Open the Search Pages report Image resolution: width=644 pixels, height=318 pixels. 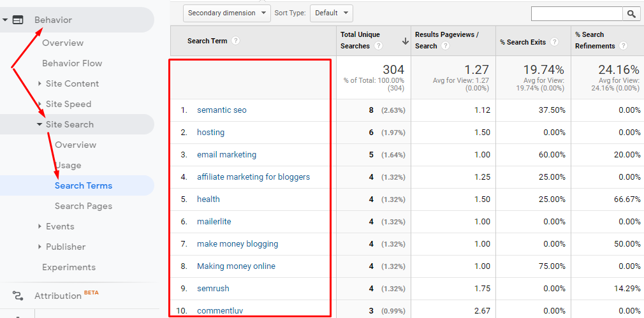click(x=84, y=206)
